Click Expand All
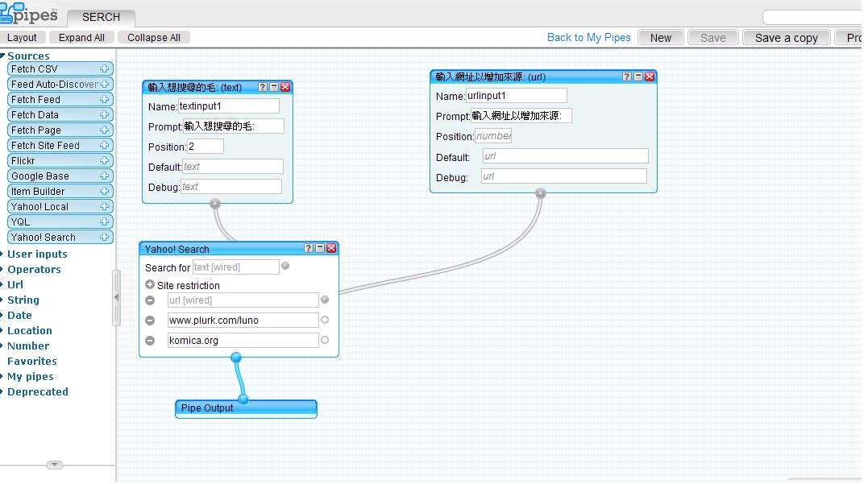 tap(81, 38)
